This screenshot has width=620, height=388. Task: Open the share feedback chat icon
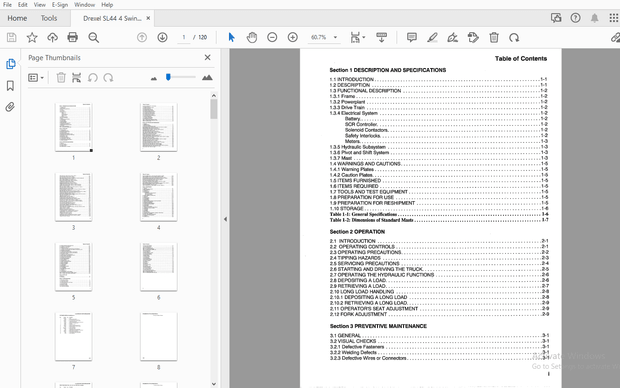pos(556,18)
